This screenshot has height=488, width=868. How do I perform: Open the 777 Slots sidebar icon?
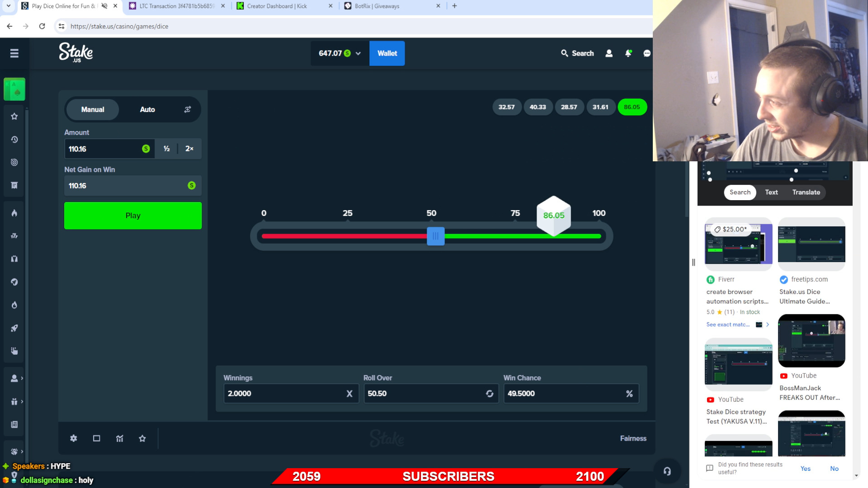point(14,236)
